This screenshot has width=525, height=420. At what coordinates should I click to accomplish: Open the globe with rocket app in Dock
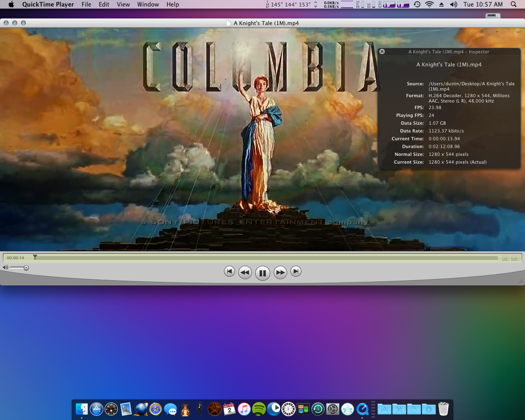pos(141,409)
